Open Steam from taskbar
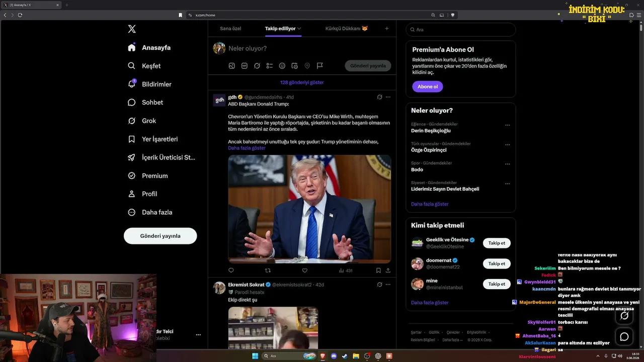 tap(345, 356)
